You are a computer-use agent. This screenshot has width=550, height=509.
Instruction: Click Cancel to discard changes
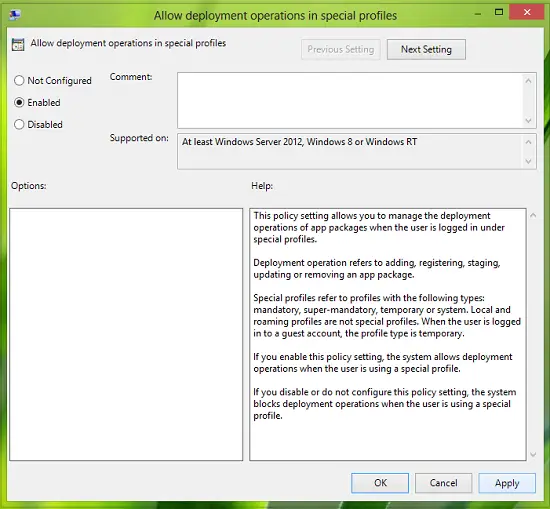(443, 483)
